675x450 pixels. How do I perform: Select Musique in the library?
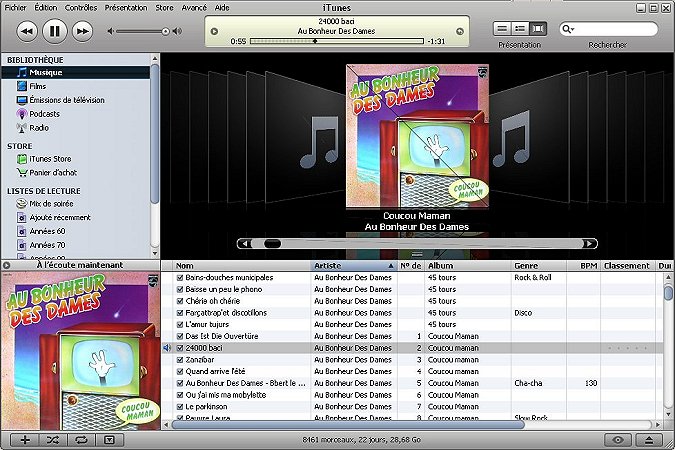(76, 72)
